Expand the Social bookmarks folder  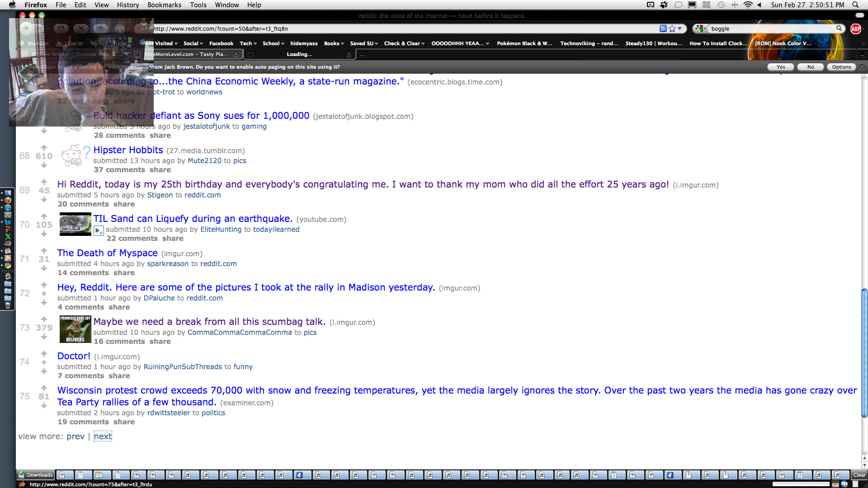click(193, 43)
